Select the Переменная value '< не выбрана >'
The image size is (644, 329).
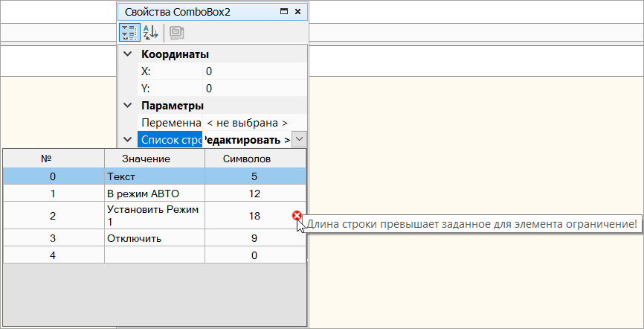click(247, 123)
